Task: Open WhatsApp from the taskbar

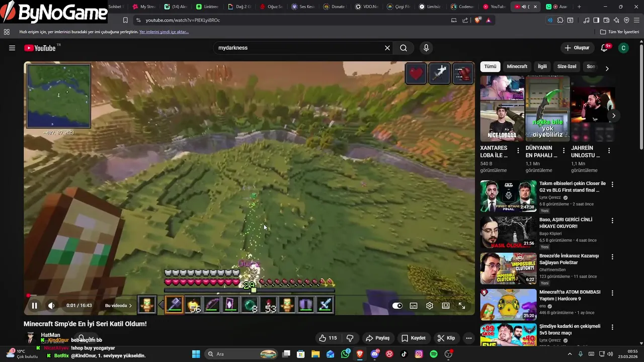Action: (345, 354)
